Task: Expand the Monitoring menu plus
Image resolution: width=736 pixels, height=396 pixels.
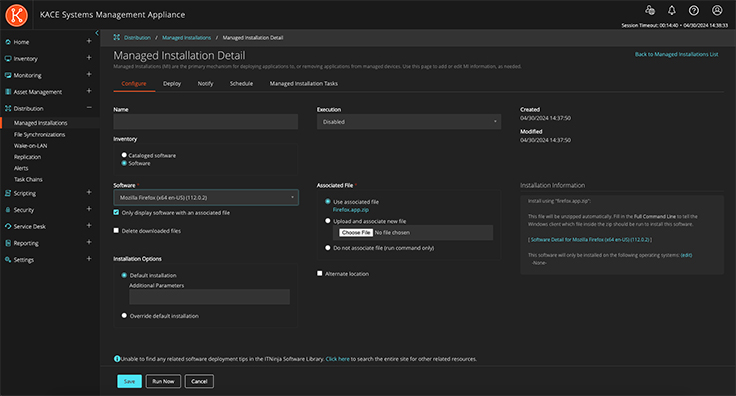Action: pyautogui.click(x=89, y=75)
